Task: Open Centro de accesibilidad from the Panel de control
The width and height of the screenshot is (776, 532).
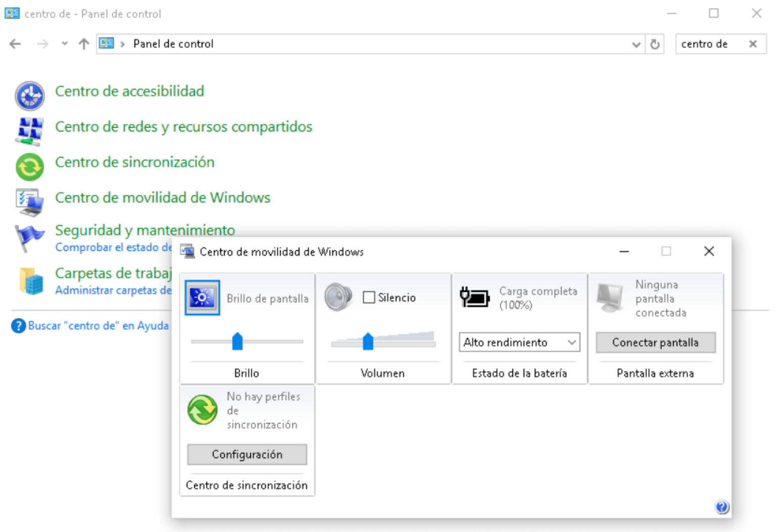Action: (x=129, y=91)
